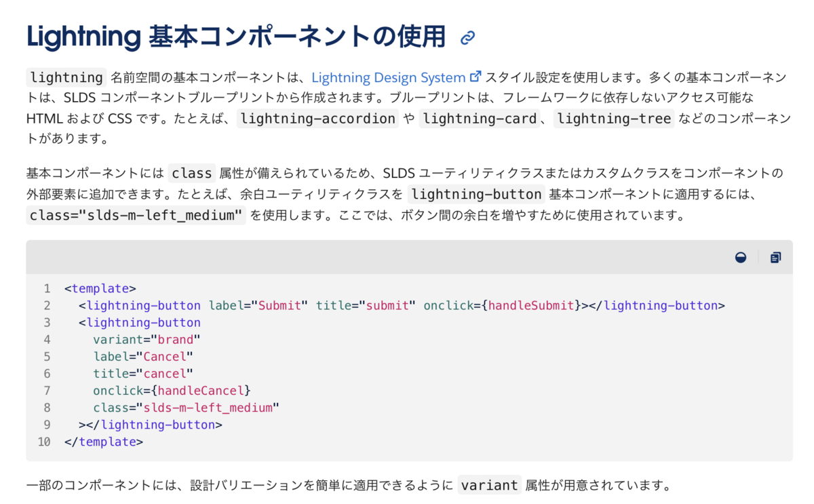The image size is (814, 504).
Task: Click line number 10 in the code block
Action: 45,441
